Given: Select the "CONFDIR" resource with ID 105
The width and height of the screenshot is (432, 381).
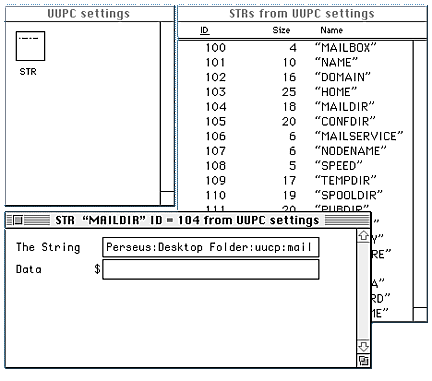Looking at the screenshot, I should click(296, 121).
